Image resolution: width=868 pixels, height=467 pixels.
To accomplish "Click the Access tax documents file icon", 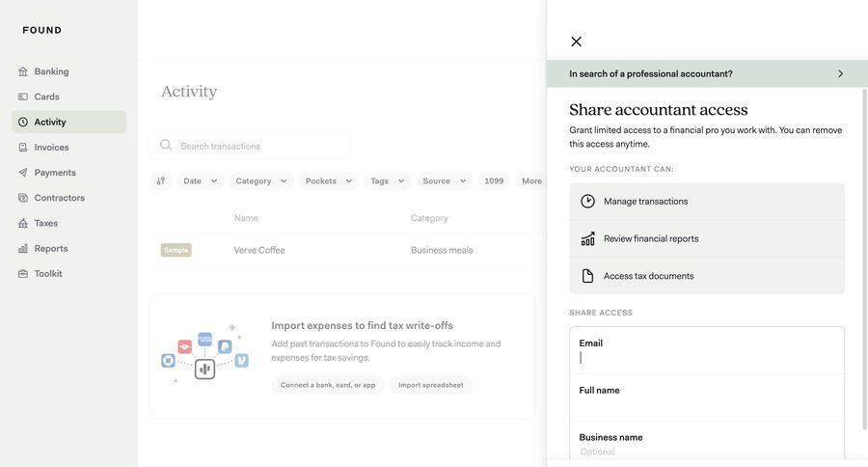I will click(587, 276).
